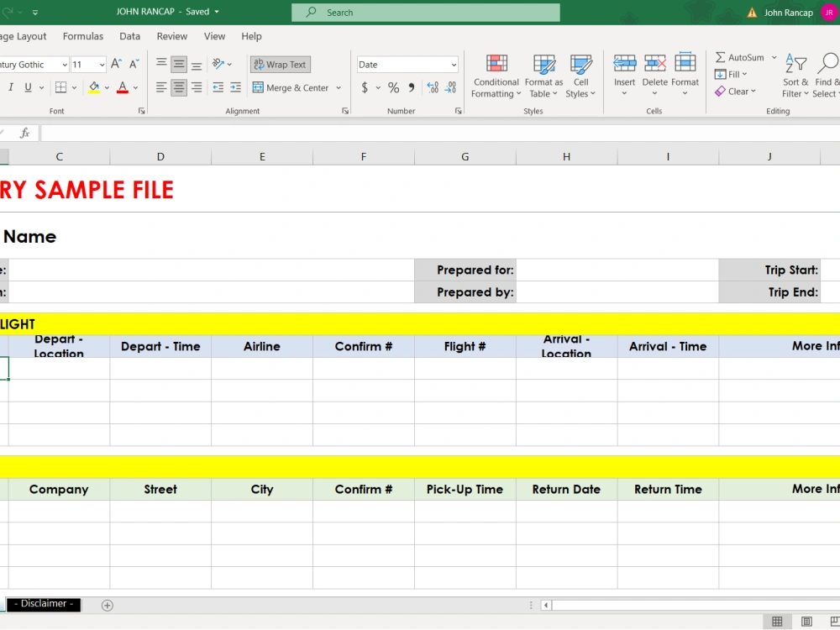
Task: Expand the AutoSum dropdown arrow
Action: pos(774,57)
